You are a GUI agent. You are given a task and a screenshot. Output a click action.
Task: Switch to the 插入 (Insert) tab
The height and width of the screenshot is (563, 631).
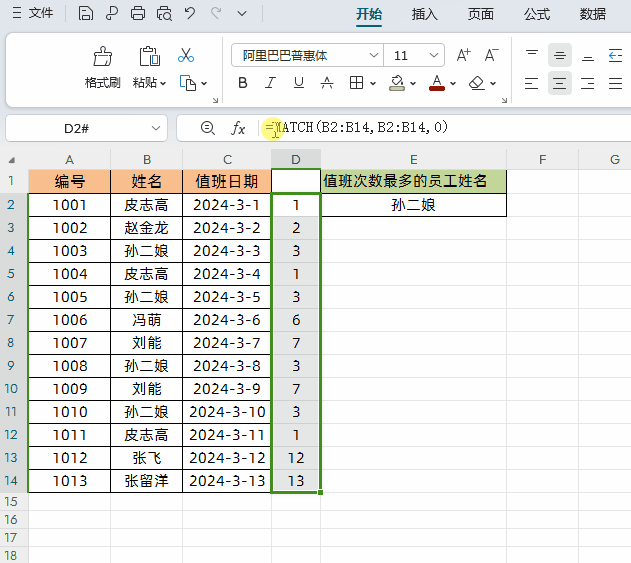click(425, 14)
